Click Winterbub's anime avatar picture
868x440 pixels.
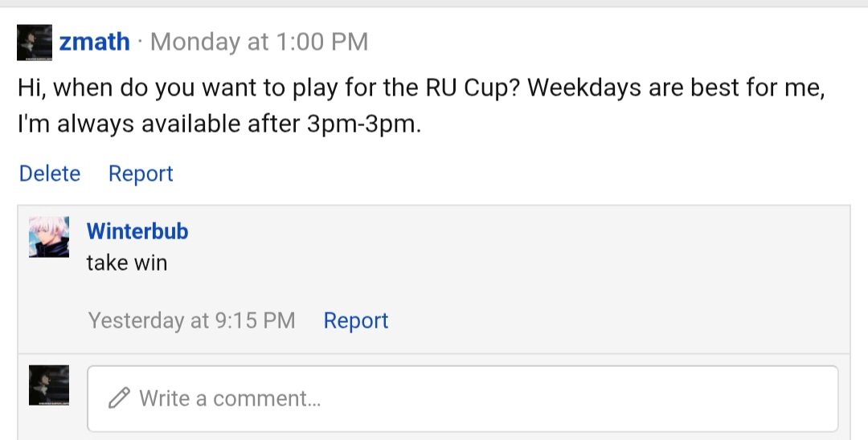pos(48,237)
